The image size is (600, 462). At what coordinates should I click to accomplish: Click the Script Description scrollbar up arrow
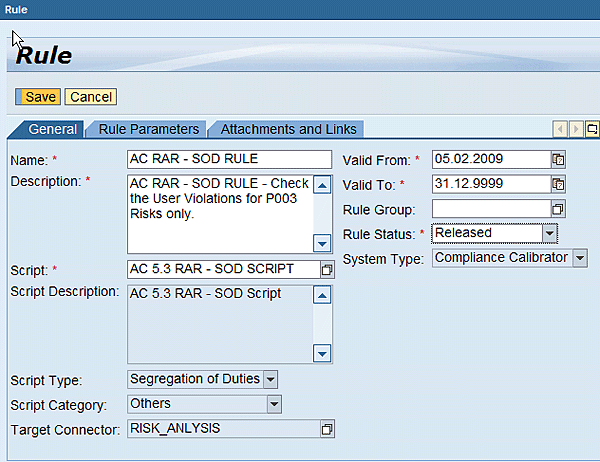pos(322,295)
